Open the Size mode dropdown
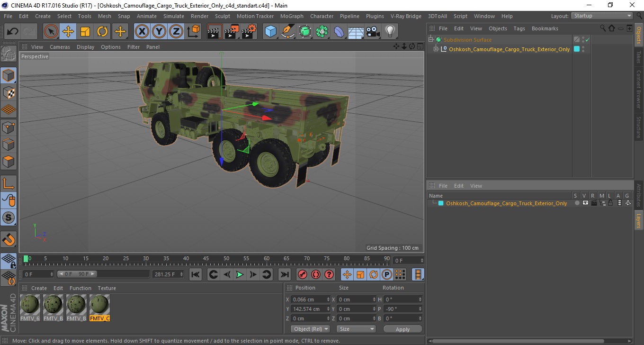The height and width of the screenshot is (345, 644). click(356, 329)
